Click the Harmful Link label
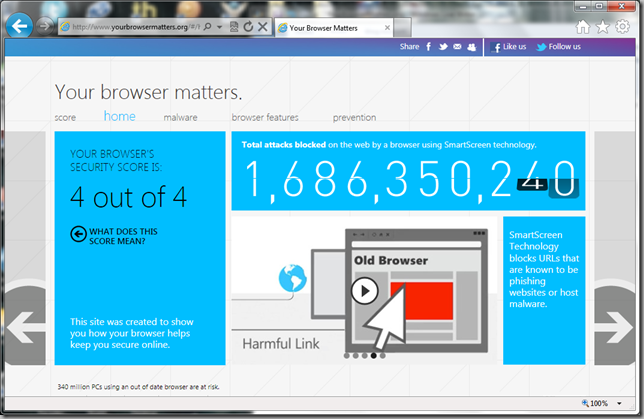Image resolution: width=644 pixels, height=419 pixels. 281,344
